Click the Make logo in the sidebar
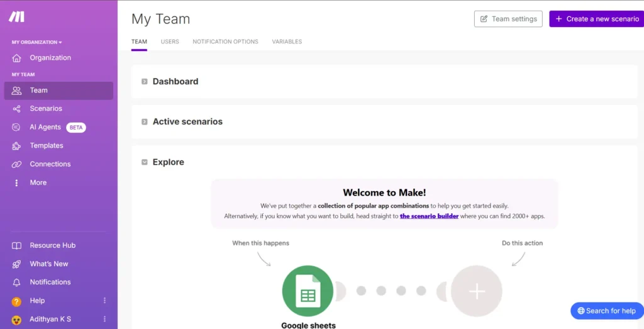 (16, 17)
